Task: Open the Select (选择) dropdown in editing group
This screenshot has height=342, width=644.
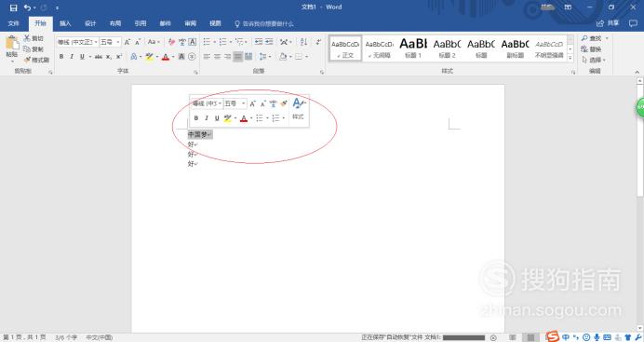Action: coord(595,60)
